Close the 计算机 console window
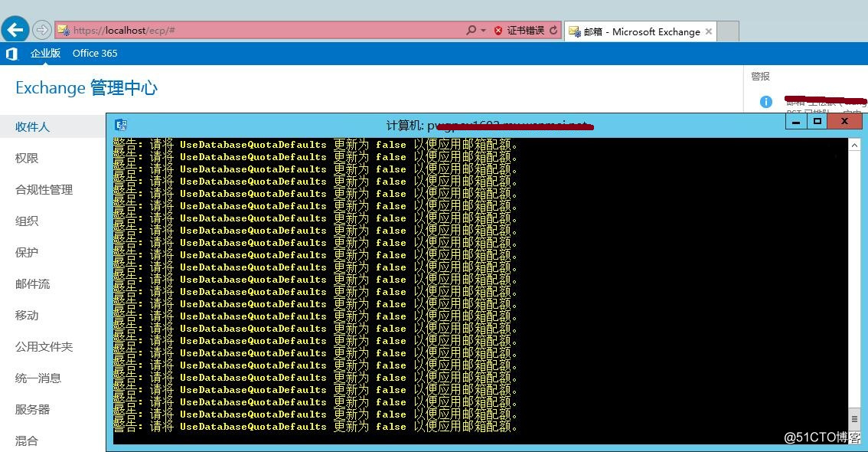The image size is (868, 452). [845, 121]
